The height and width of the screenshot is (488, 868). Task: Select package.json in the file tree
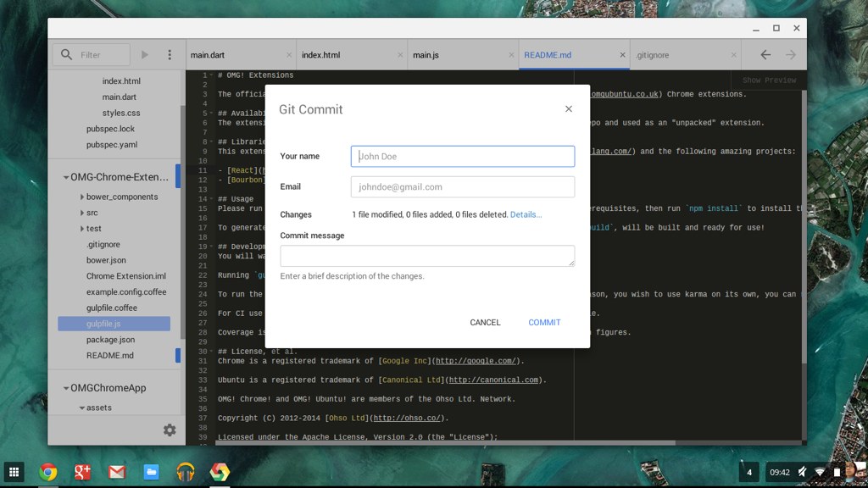(110, 340)
